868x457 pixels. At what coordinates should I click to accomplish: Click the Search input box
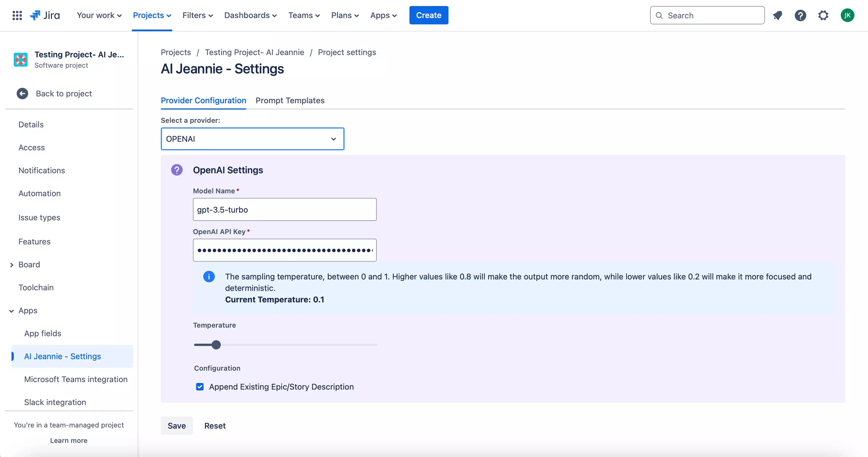coord(707,15)
